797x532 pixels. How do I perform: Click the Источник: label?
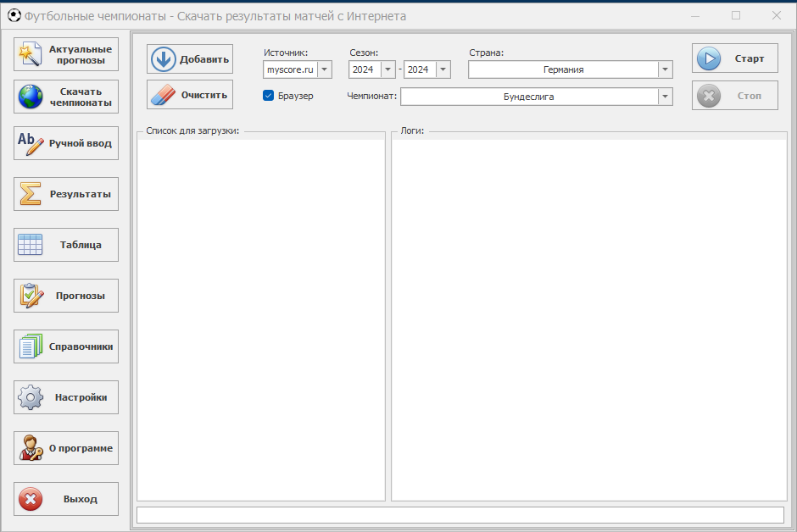[x=286, y=53]
